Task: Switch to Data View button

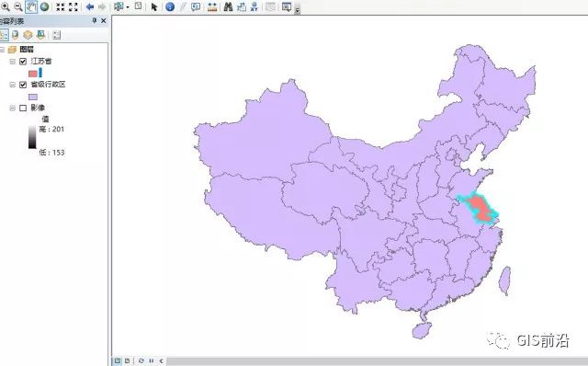Action: 118,360
